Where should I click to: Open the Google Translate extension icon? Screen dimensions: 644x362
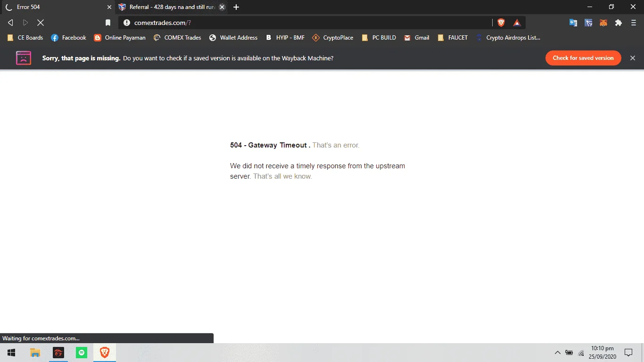tap(573, 23)
